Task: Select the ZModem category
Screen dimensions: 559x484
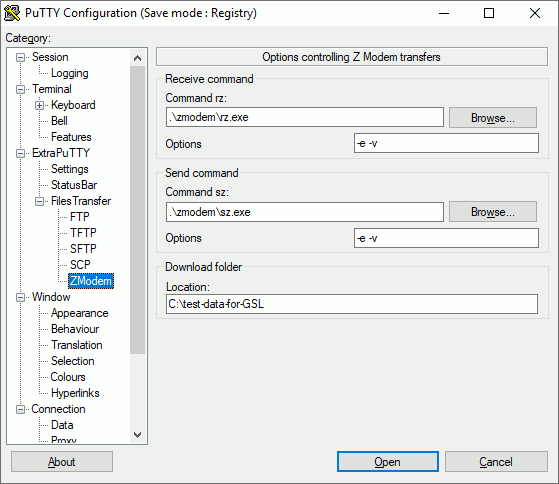Action: click(x=91, y=281)
